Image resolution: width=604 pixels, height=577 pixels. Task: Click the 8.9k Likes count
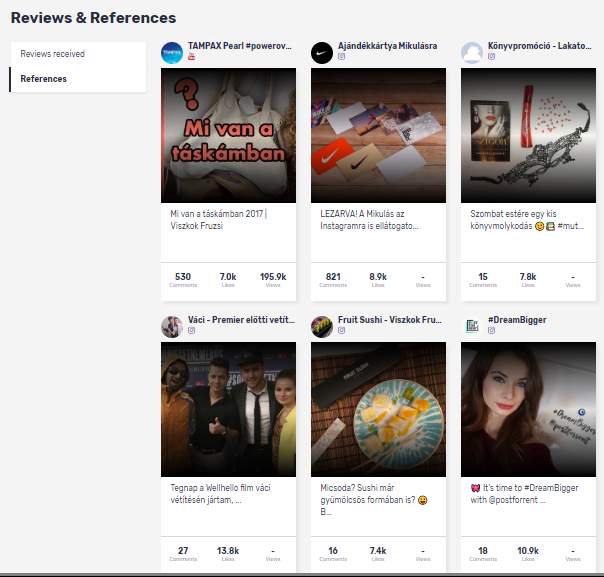click(x=378, y=280)
